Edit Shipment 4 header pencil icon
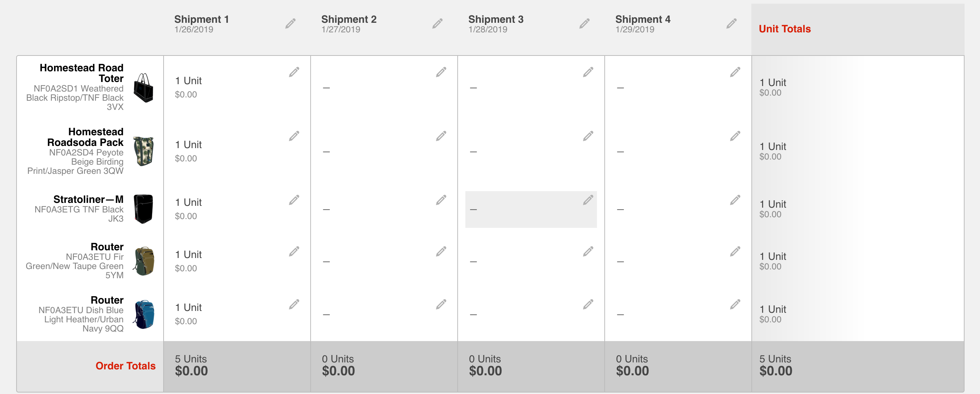The width and height of the screenshot is (980, 394). click(731, 24)
